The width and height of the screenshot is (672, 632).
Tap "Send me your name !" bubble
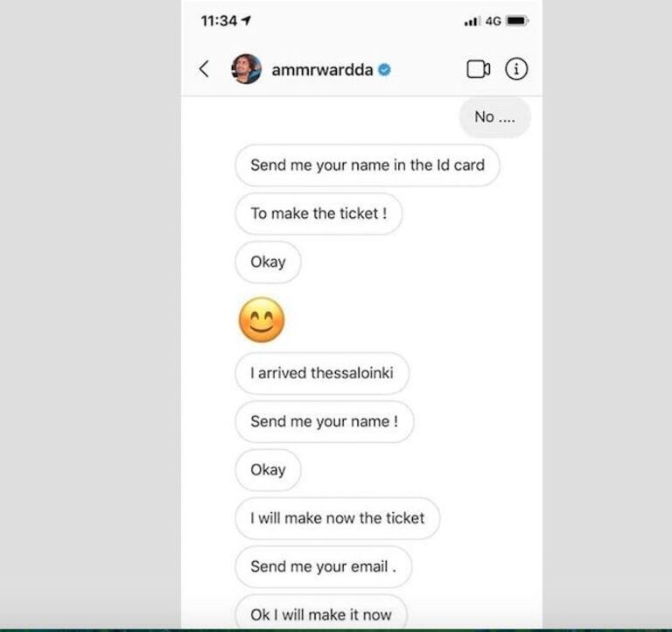[x=324, y=421]
